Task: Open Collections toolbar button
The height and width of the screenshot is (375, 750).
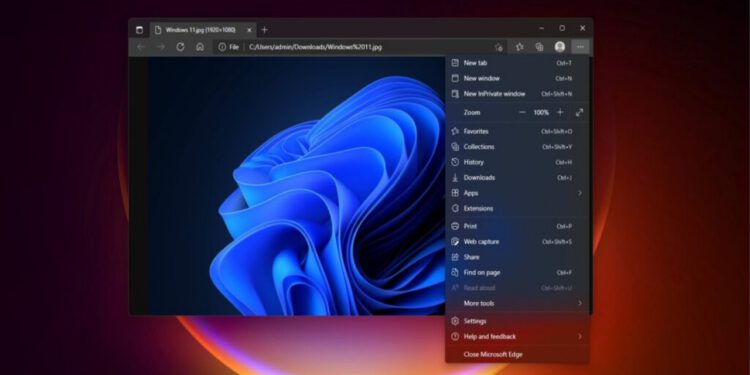Action: (540, 47)
